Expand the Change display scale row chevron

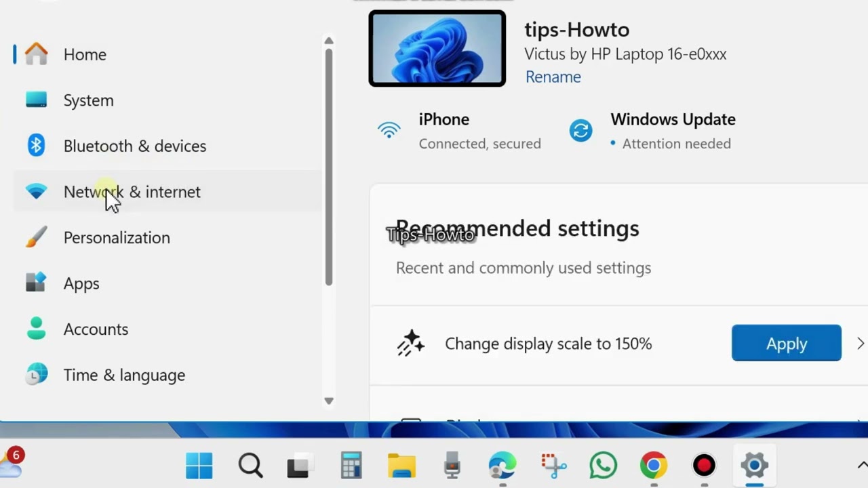click(861, 344)
